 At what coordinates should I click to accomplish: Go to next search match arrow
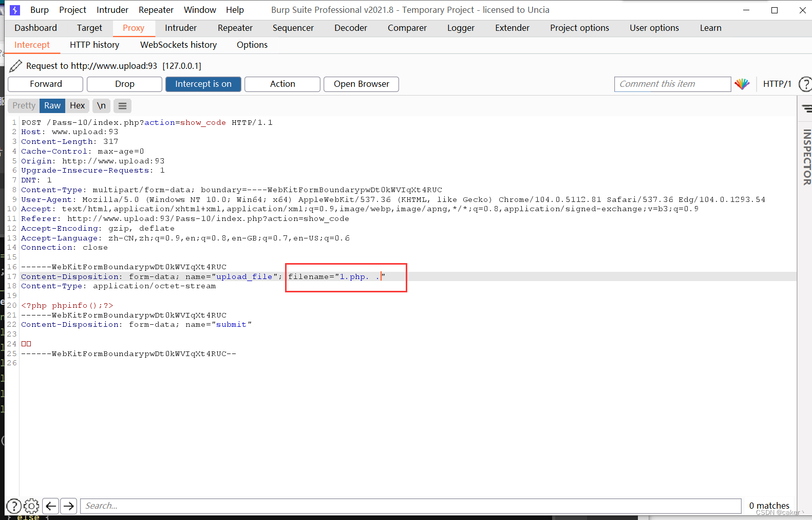pyautogui.click(x=68, y=506)
